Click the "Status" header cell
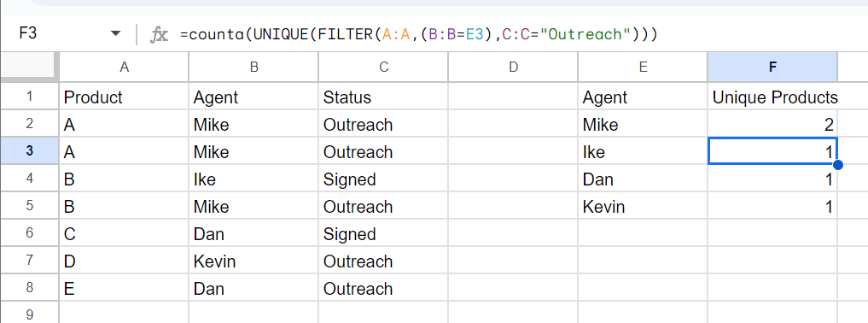Viewport: 868px width, 323px height. click(x=383, y=97)
